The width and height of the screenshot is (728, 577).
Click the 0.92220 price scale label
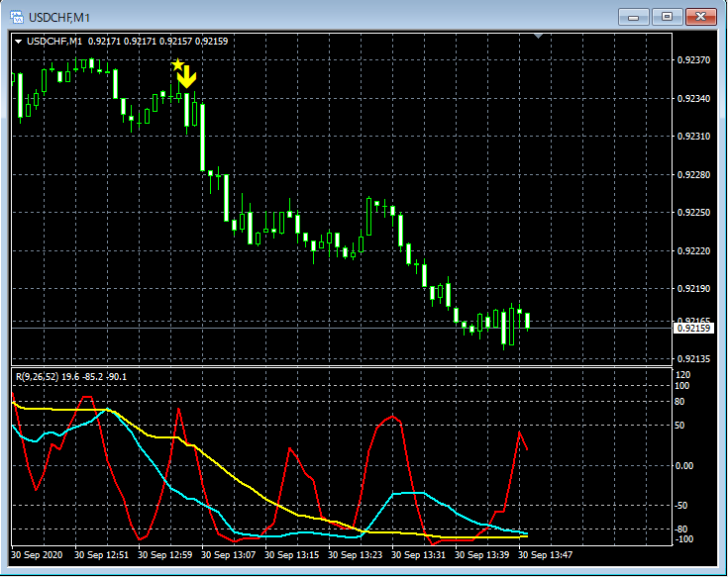point(693,251)
